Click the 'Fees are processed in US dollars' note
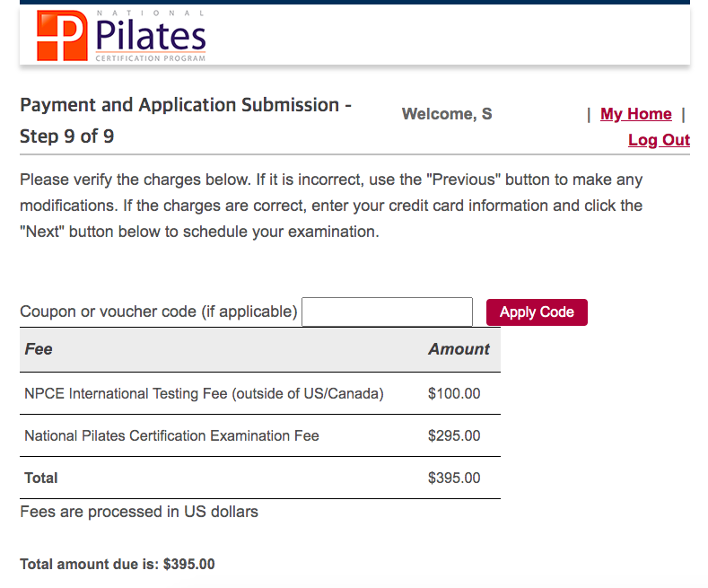The width and height of the screenshot is (708, 588). (x=139, y=512)
